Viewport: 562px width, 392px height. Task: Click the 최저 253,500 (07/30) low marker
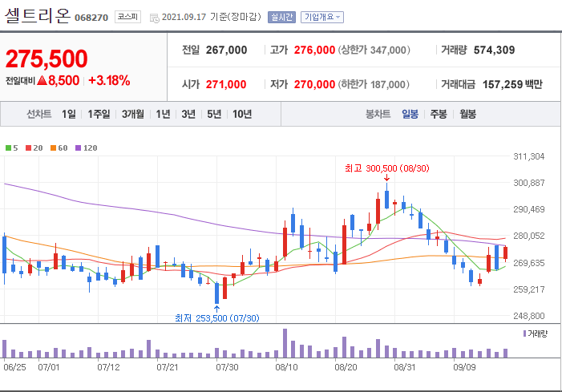tap(217, 317)
